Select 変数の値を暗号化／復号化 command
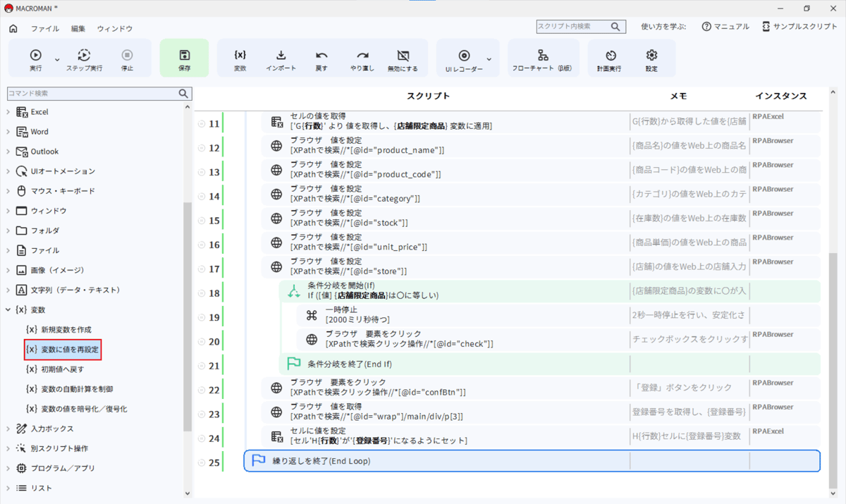Screen dimensions: 846x504 [76, 408]
